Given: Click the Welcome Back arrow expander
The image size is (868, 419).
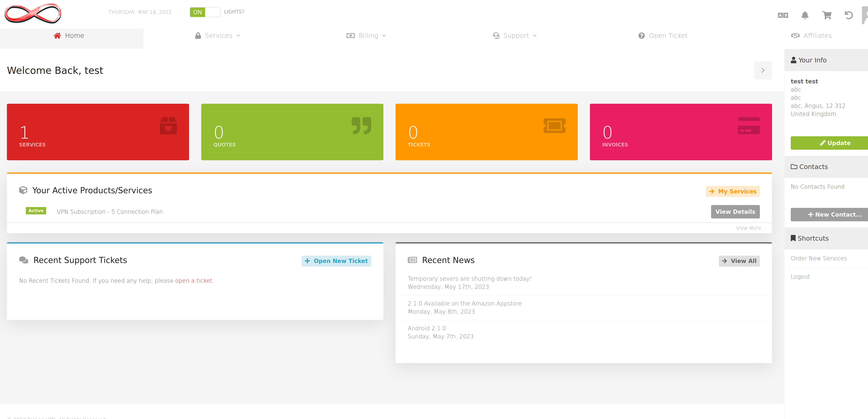Looking at the screenshot, I should point(763,70).
